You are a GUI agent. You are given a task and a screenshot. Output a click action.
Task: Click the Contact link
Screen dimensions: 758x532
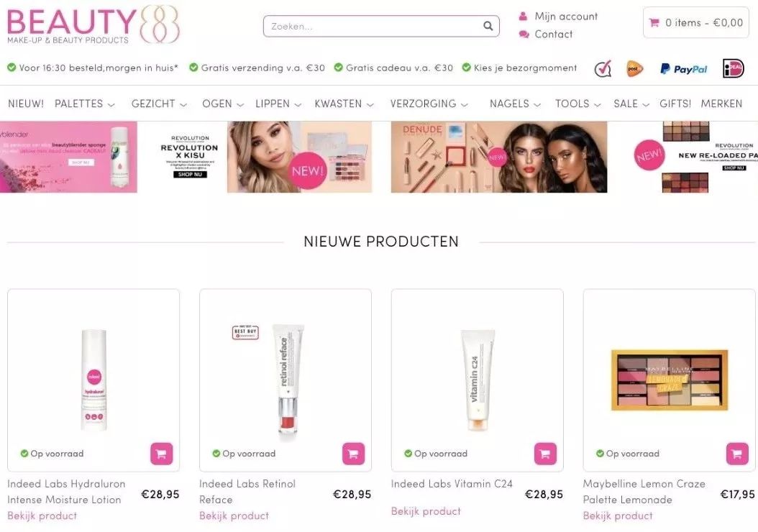[x=554, y=35]
